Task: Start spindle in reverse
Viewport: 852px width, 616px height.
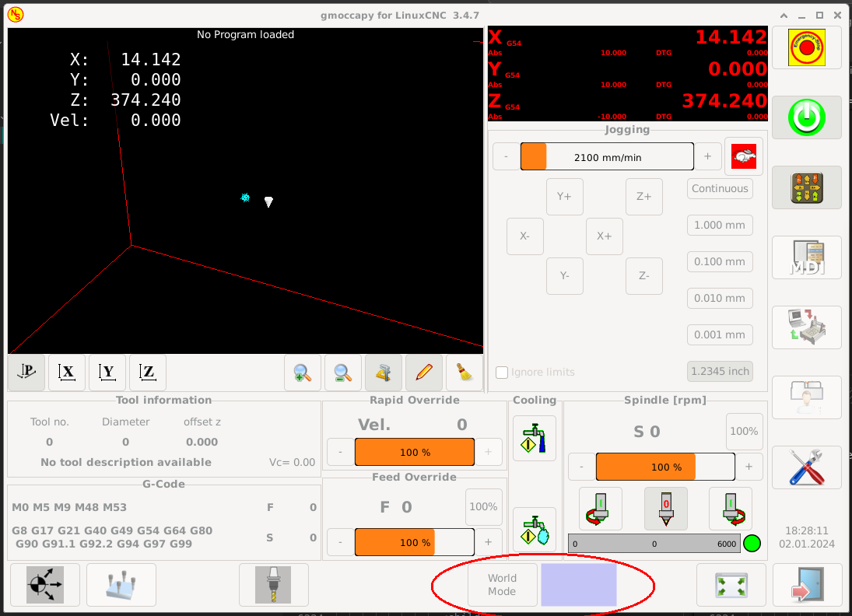Action: coord(601,509)
